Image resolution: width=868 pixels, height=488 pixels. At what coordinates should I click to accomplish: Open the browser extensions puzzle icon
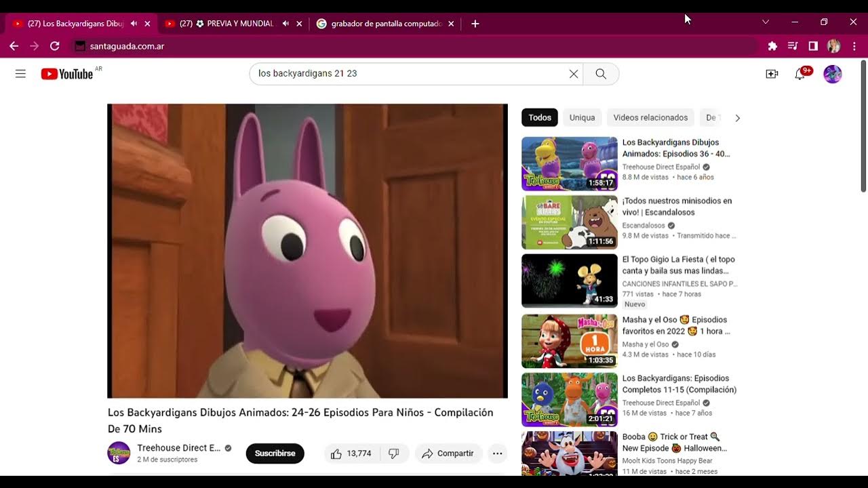coord(772,46)
